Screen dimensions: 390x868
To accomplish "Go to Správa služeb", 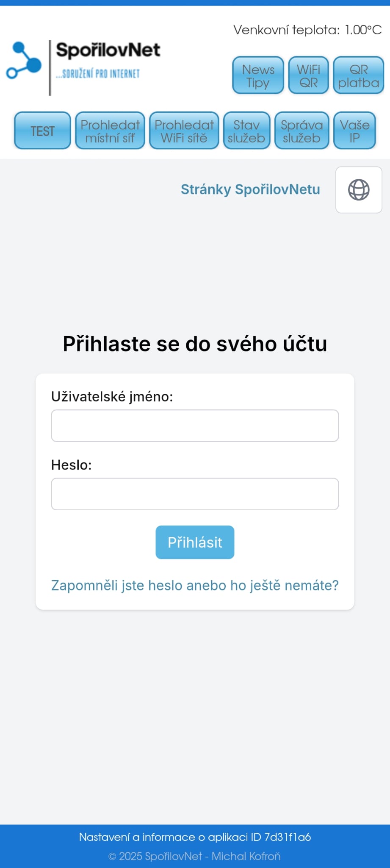I will [301, 131].
